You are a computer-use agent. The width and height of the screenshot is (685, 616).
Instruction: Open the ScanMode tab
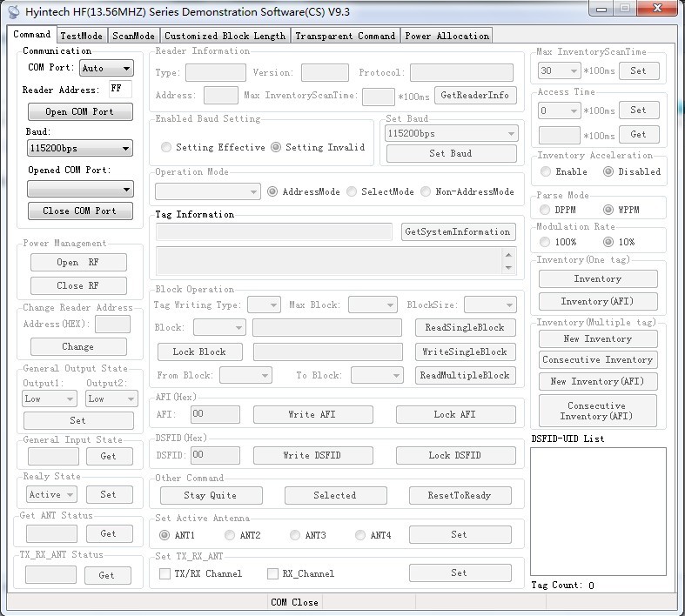point(133,36)
